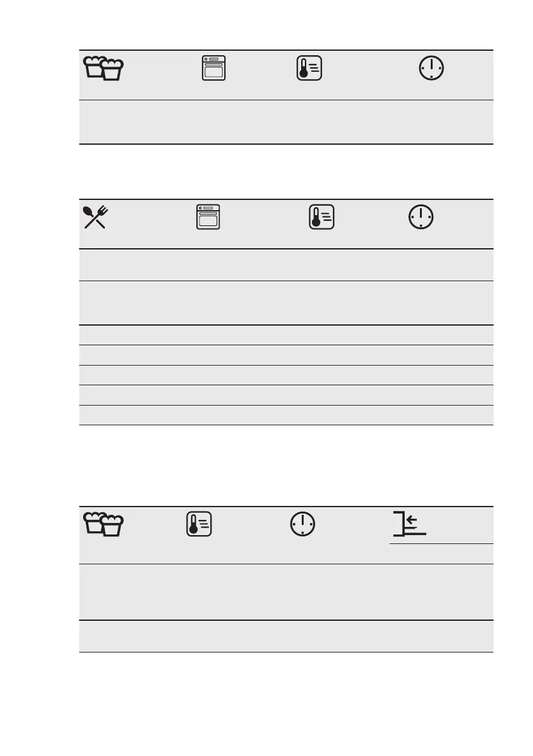The height and width of the screenshot is (756, 533).
Task: Click the tall blank row under the bottom table header
Action: pyautogui.click(x=286, y=592)
